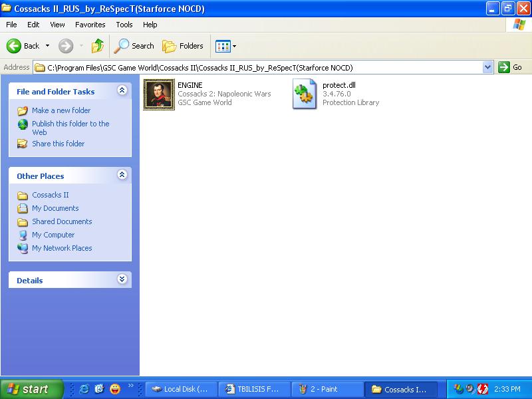This screenshot has height=399, width=532.
Task: Select the protect.dll file name
Action: click(x=339, y=85)
